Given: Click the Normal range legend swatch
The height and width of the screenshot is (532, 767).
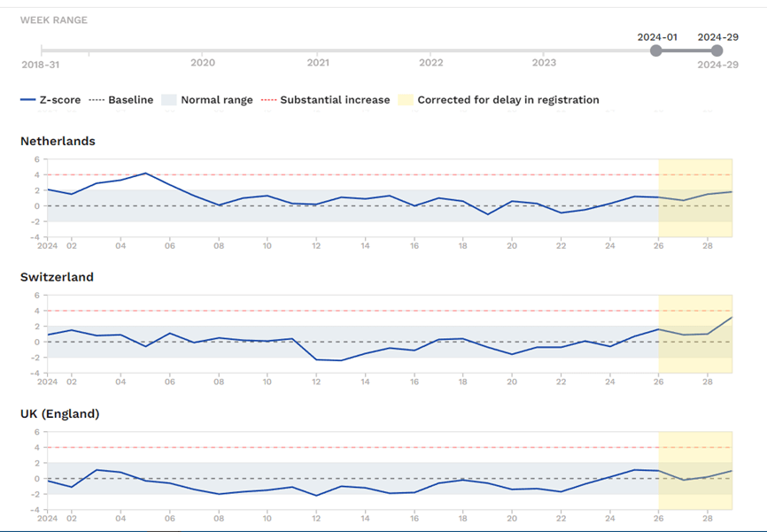Looking at the screenshot, I should pos(169,100).
